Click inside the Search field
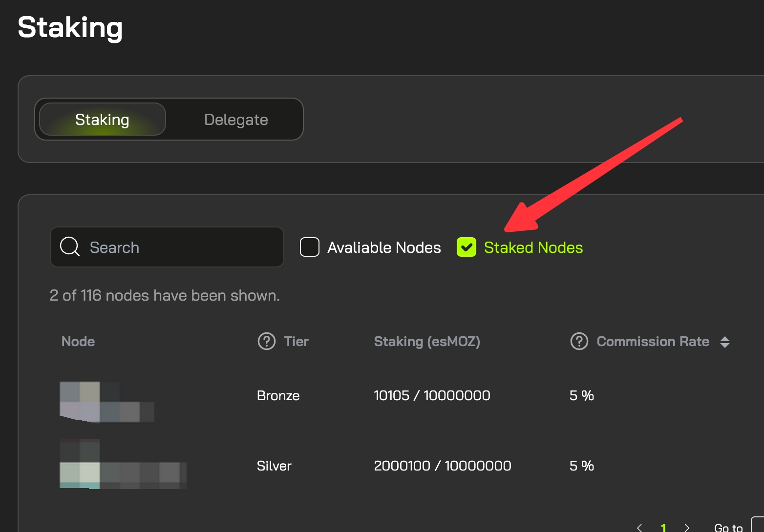The image size is (764, 532). [166, 247]
